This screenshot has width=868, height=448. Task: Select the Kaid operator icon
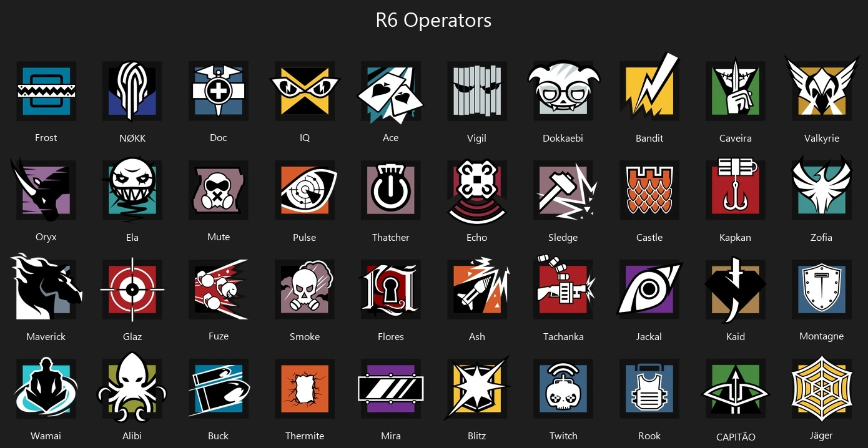(734, 290)
